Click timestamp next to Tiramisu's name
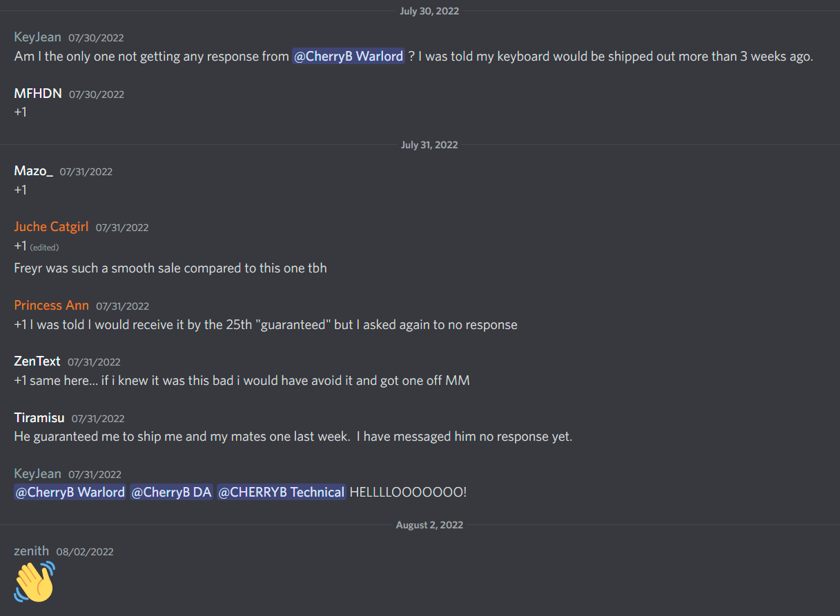The image size is (840, 616). click(98, 418)
